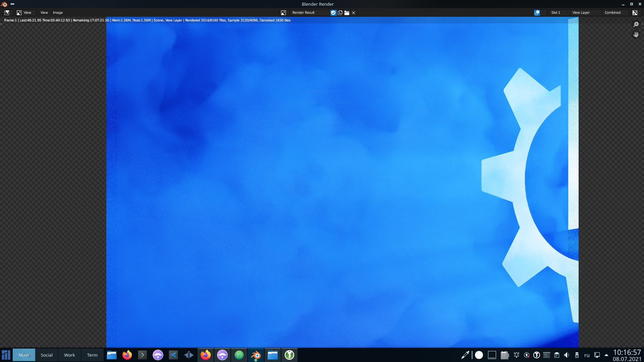Open the View mode dropdown with image icon
The image size is (644, 362).
pos(25,12)
